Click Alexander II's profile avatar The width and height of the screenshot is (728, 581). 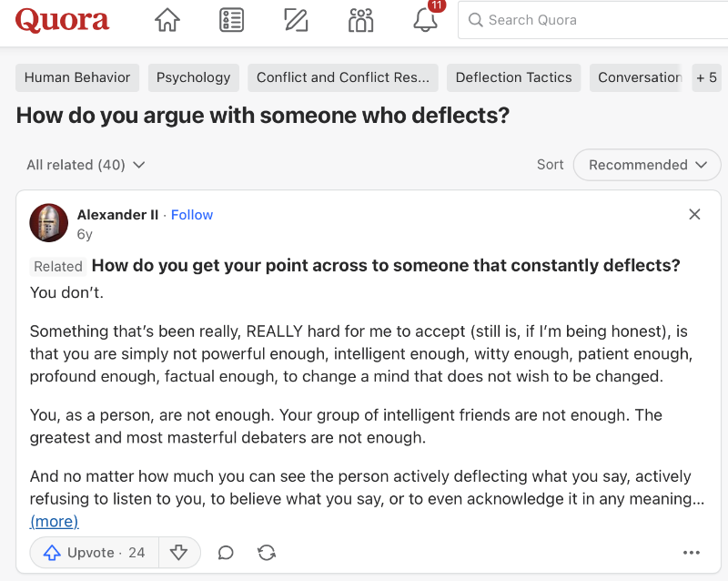[49, 223]
